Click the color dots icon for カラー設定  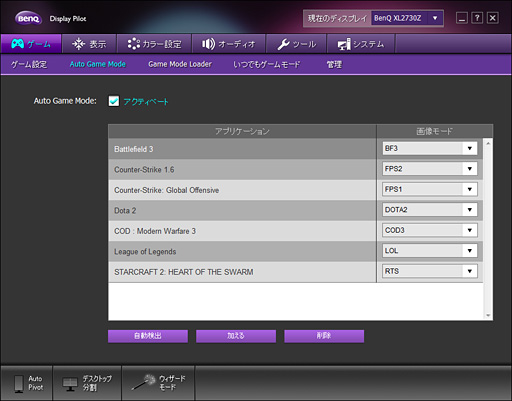click(x=134, y=44)
